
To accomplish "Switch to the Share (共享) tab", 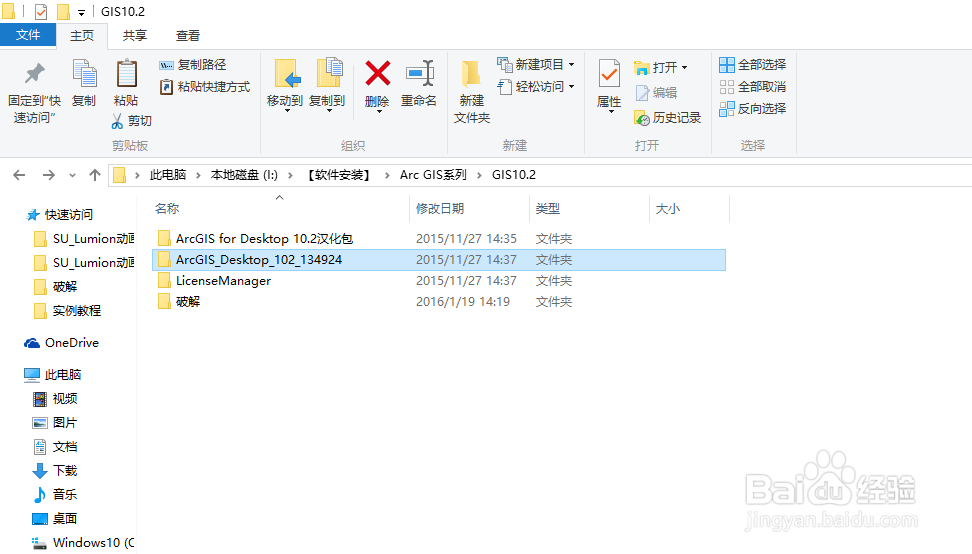I will (135, 36).
